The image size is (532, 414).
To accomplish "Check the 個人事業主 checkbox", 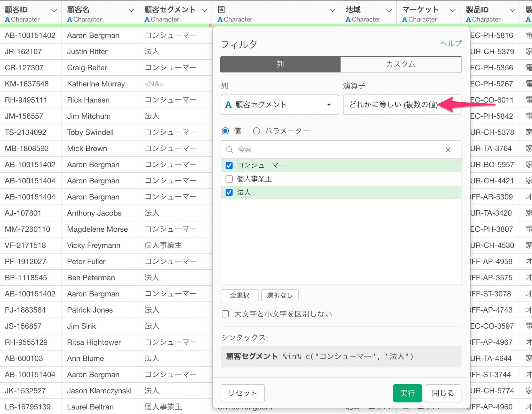I will tap(229, 179).
